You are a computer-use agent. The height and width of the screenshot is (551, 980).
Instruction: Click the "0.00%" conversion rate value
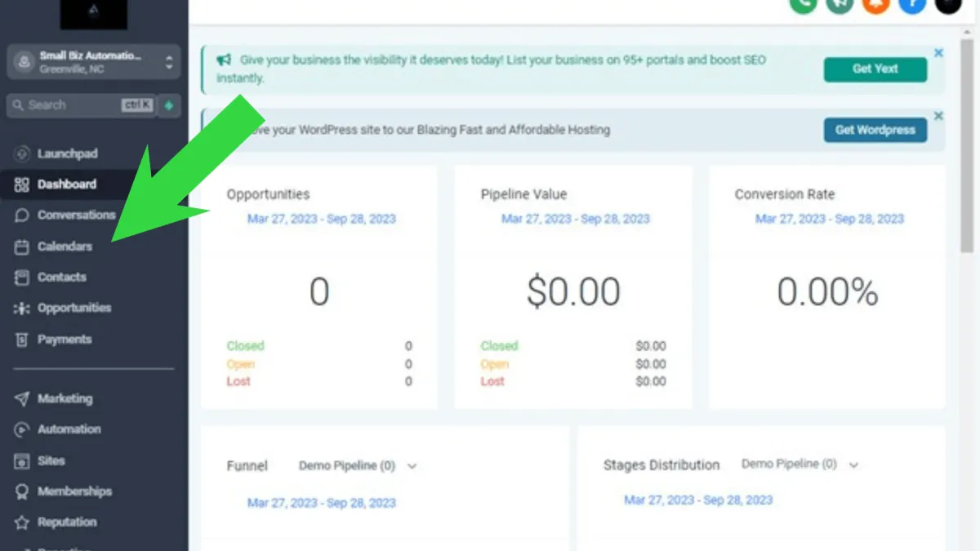point(827,291)
